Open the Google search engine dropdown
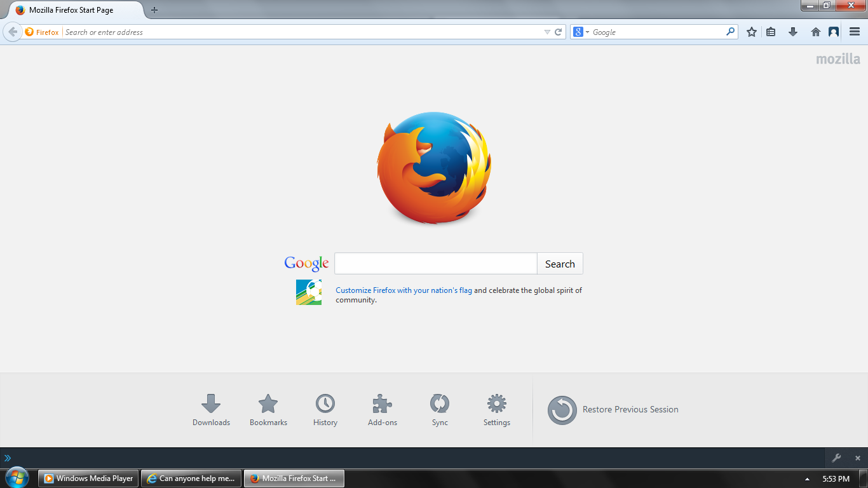The height and width of the screenshot is (488, 868). [581, 32]
